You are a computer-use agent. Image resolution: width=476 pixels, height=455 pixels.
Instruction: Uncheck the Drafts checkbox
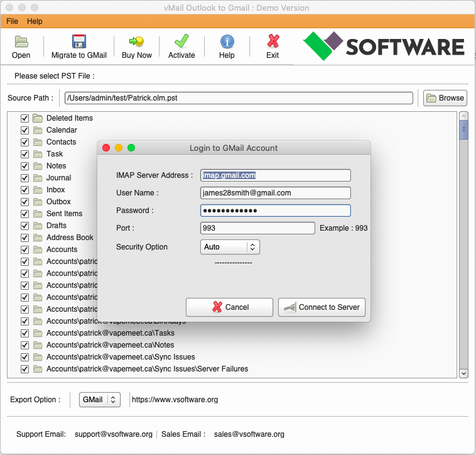click(24, 226)
